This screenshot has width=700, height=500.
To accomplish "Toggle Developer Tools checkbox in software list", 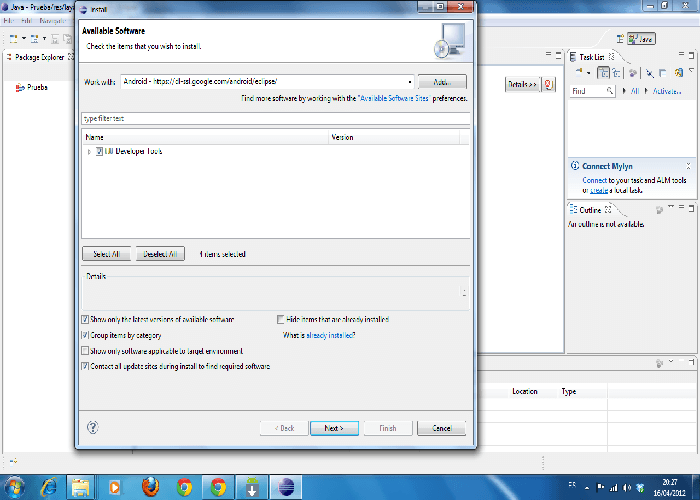I will click(x=99, y=151).
